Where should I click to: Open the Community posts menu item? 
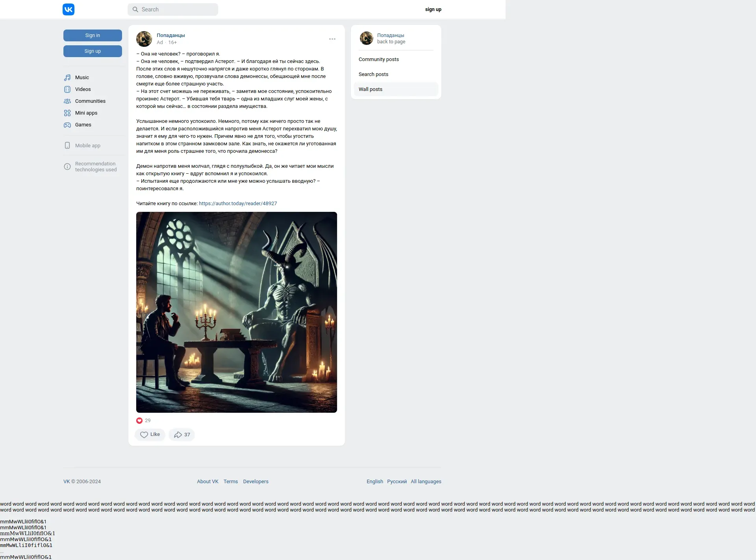[x=378, y=59]
